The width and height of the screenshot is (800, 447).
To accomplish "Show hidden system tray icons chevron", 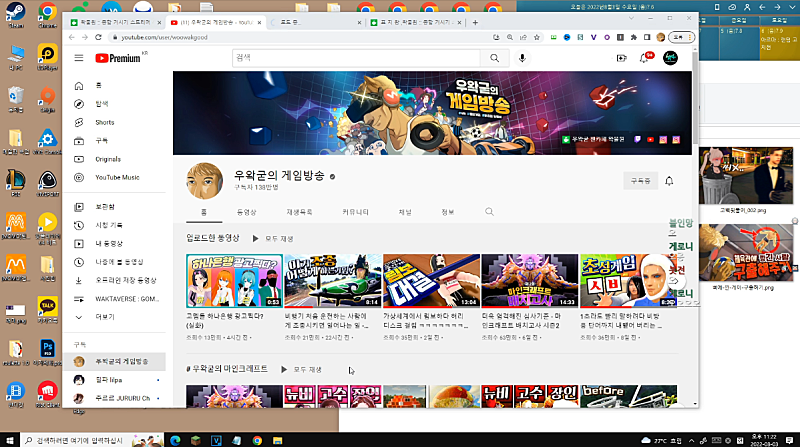I will pyautogui.click(x=691, y=440).
